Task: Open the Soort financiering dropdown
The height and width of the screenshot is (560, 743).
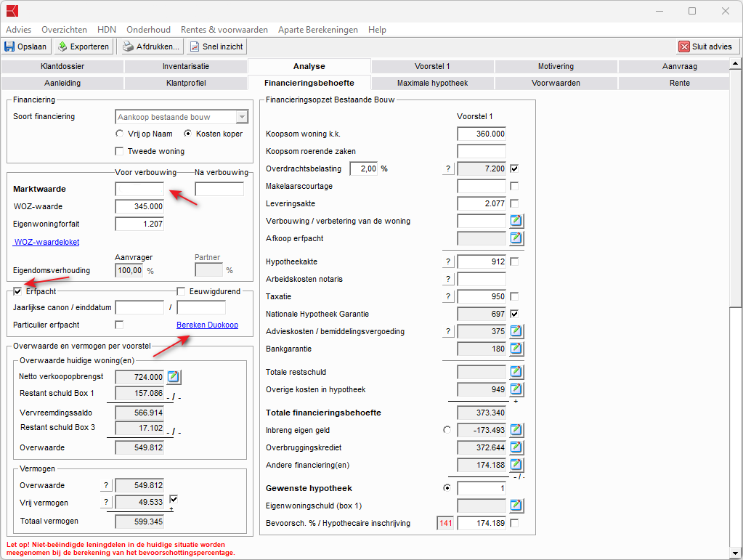Action: [242, 117]
